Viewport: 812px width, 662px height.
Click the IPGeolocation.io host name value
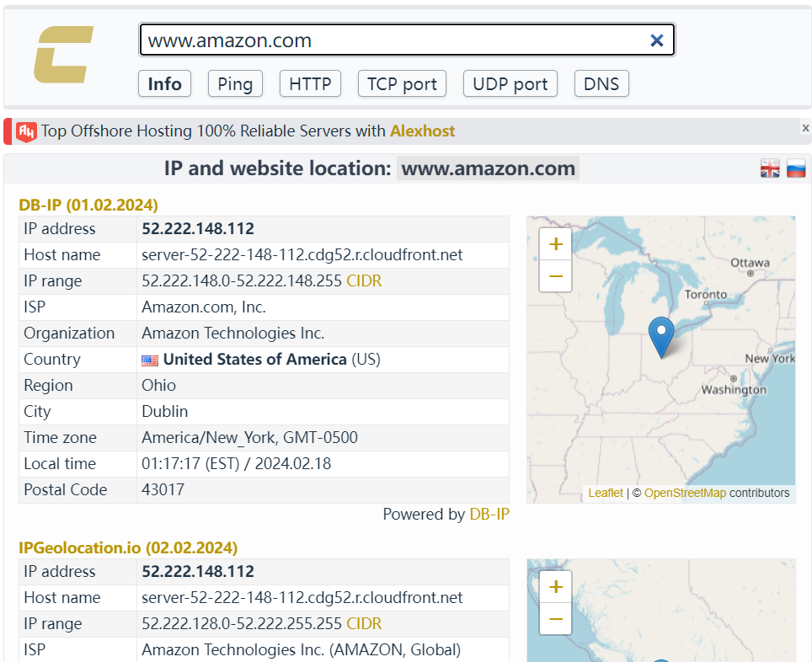point(302,598)
